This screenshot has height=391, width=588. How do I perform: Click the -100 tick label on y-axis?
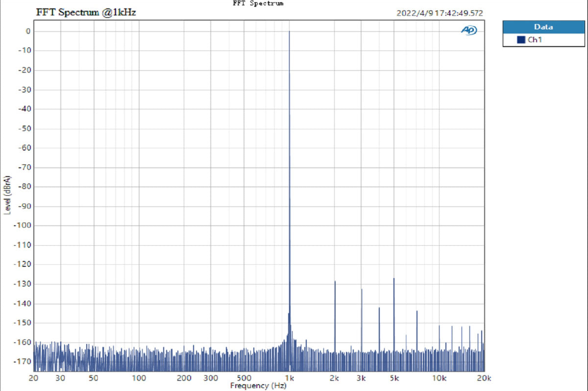coord(24,226)
